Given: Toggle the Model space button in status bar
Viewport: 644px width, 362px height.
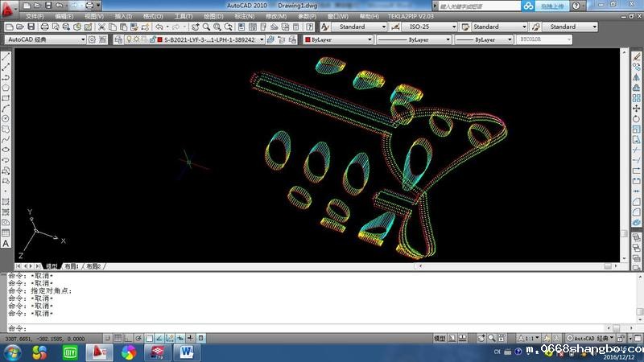Looking at the screenshot, I should (x=440, y=339).
